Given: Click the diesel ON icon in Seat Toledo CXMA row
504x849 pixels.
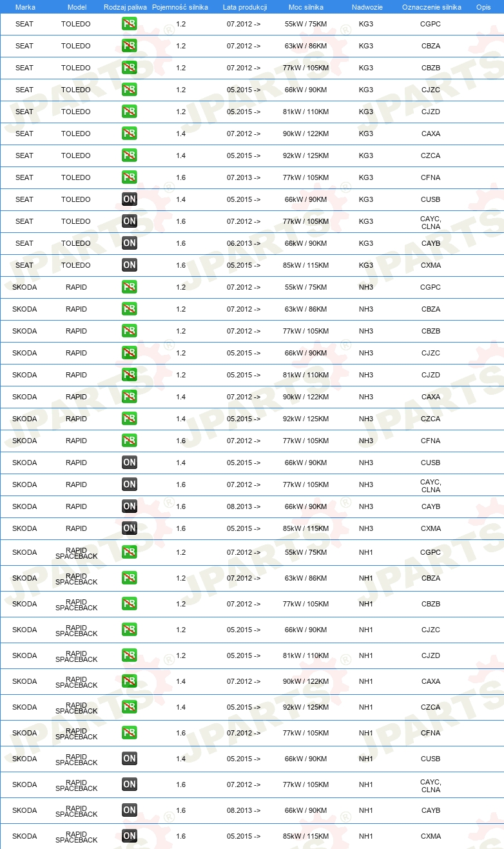Looking at the screenshot, I should point(130,265).
